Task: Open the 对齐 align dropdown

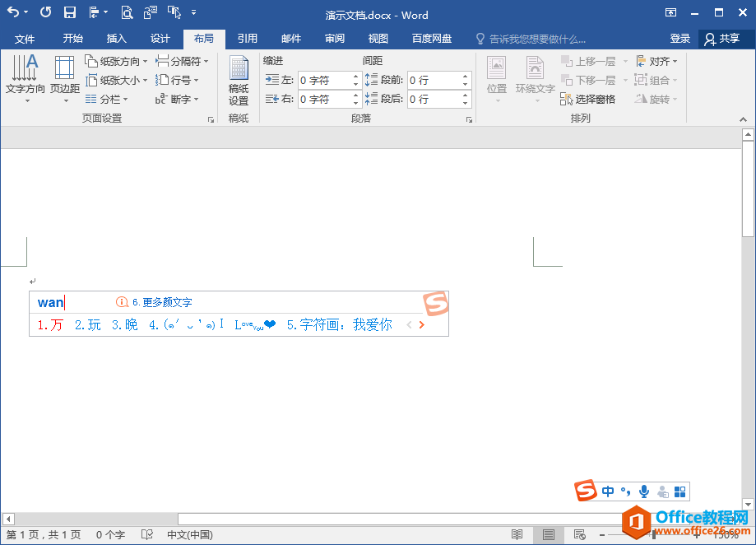Action: click(656, 61)
